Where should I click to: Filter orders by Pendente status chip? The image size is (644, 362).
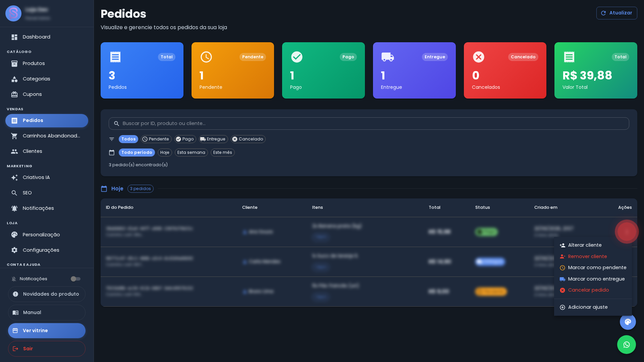click(156, 139)
